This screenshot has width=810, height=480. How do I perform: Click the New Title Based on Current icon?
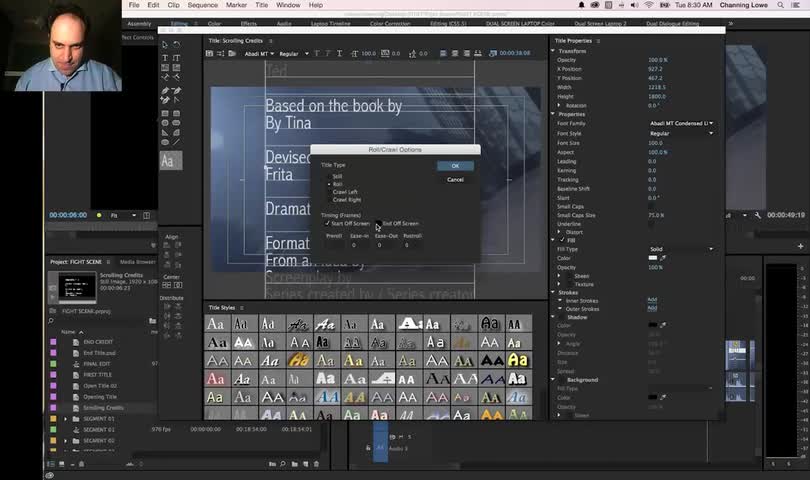(209, 53)
